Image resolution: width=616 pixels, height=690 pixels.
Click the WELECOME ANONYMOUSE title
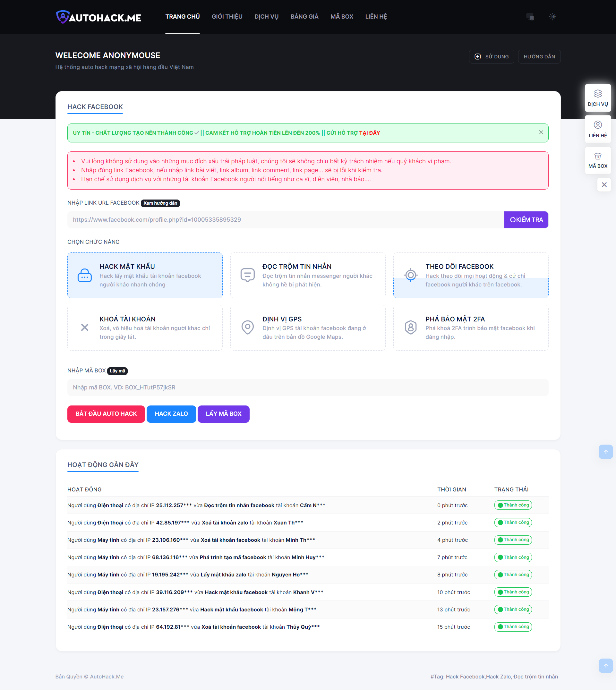(107, 55)
